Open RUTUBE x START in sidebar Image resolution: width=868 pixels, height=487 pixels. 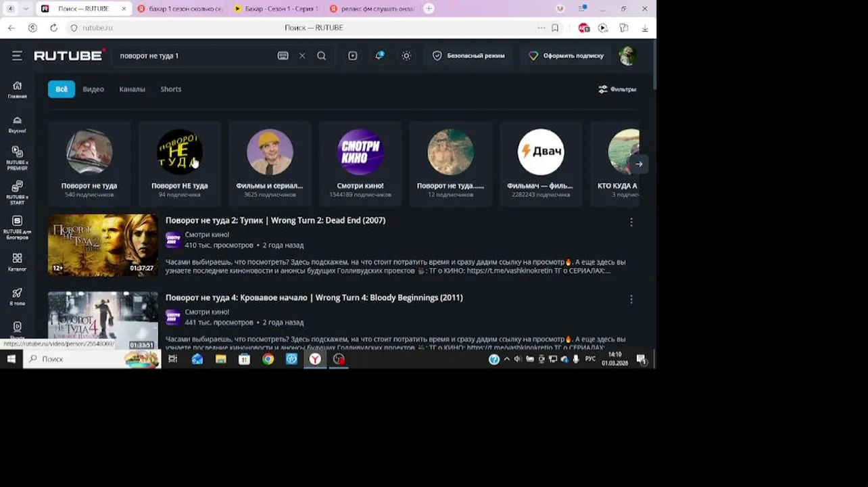[x=18, y=192]
